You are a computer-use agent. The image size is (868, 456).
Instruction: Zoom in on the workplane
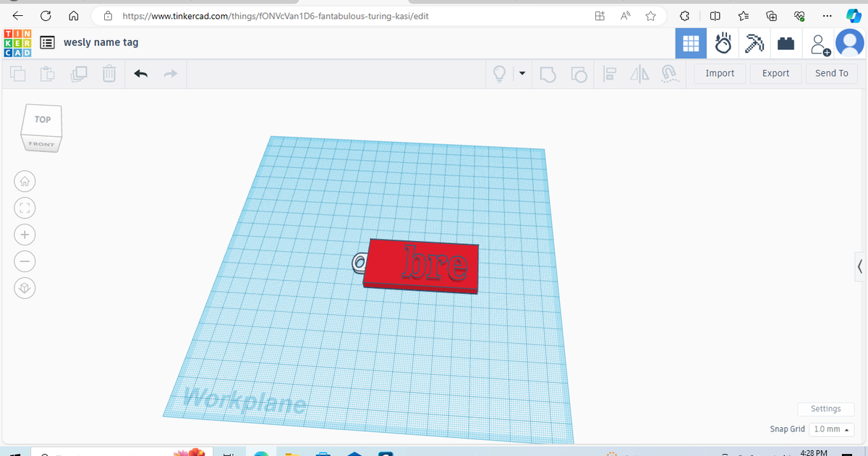tap(25, 235)
